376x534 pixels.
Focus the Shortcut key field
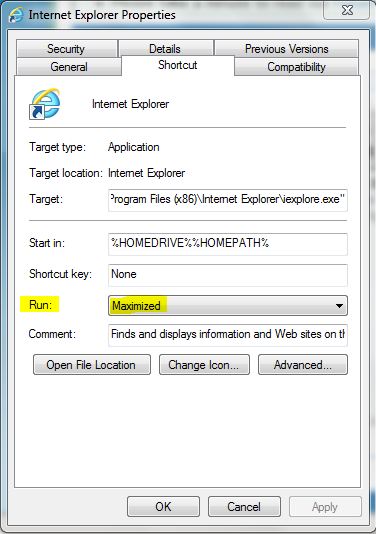point(228,275)
